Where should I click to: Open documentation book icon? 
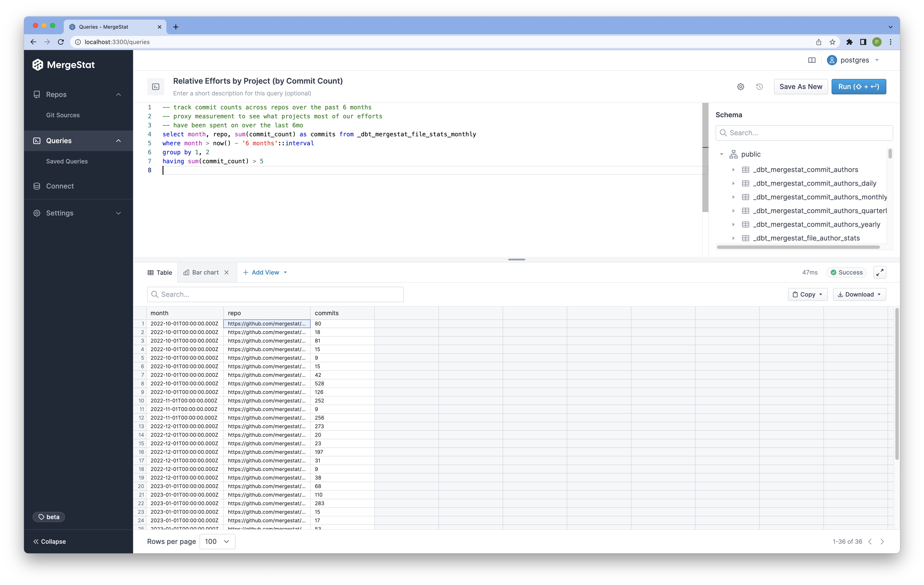click(x=811, y=60)
